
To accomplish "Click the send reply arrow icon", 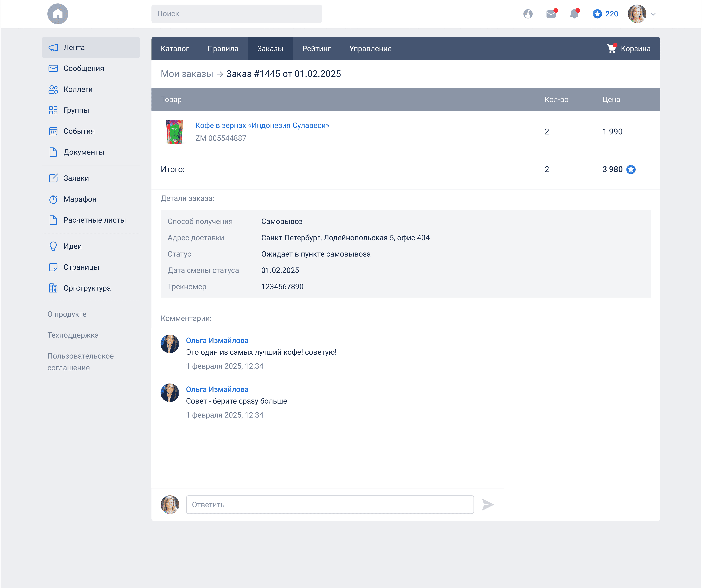I will [488, 504].
